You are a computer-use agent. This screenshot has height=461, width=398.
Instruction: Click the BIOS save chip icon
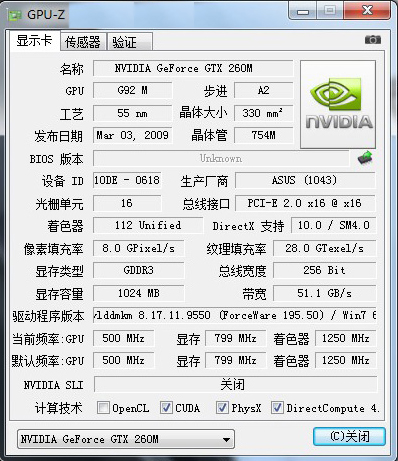[x=365, y=158]
